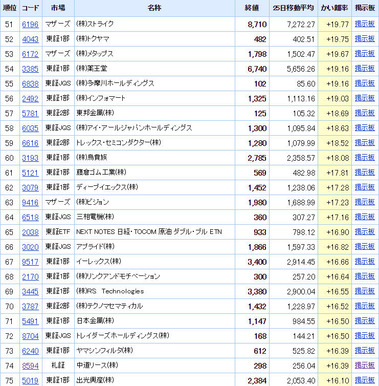Open stock code link 5121

[30, 173]
